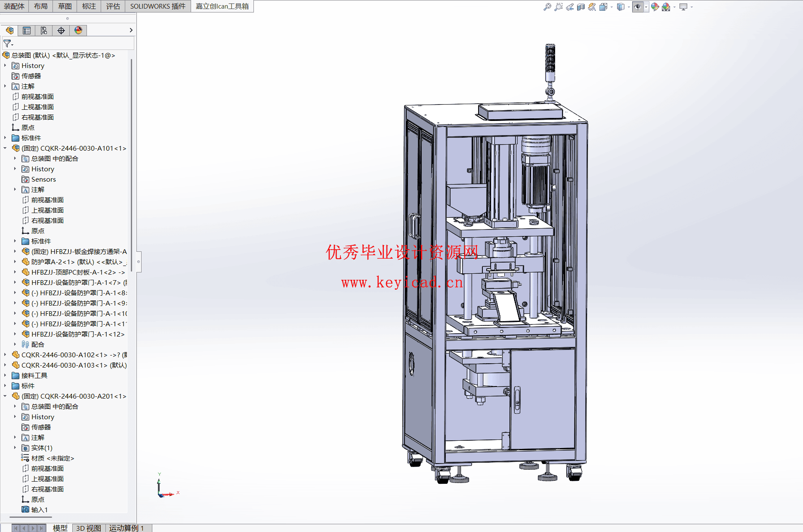
Task: Open the Hide/Show Items dropdown arrow
Action: (x=646, y=7)
